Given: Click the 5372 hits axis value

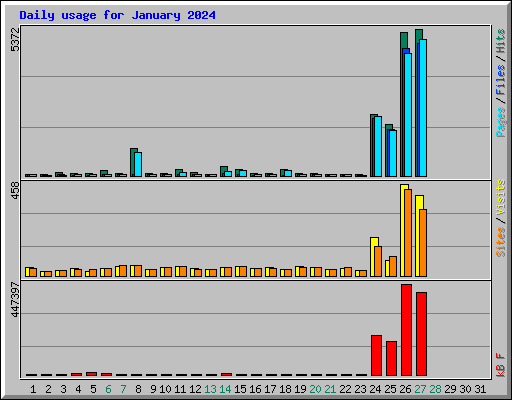Looking at the screenshot, I should click(15, 39).
